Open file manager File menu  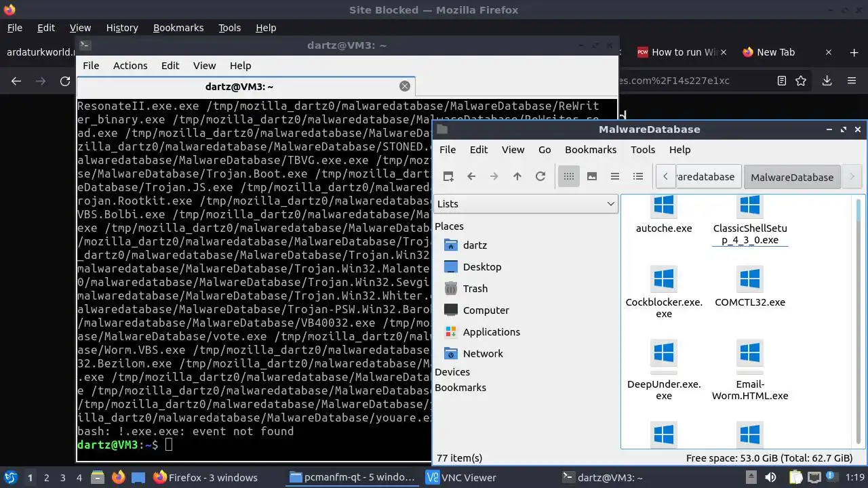[448, 150]
